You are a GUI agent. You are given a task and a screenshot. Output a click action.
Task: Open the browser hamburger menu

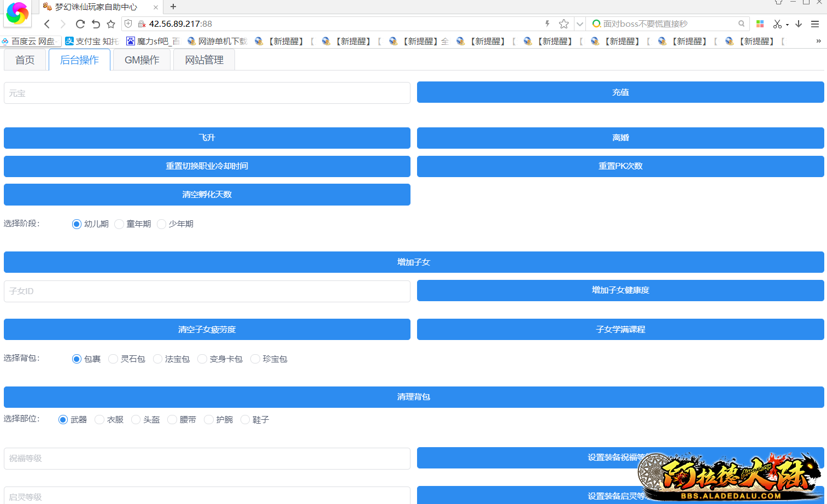pyautogui.click(x=815, y=24)
